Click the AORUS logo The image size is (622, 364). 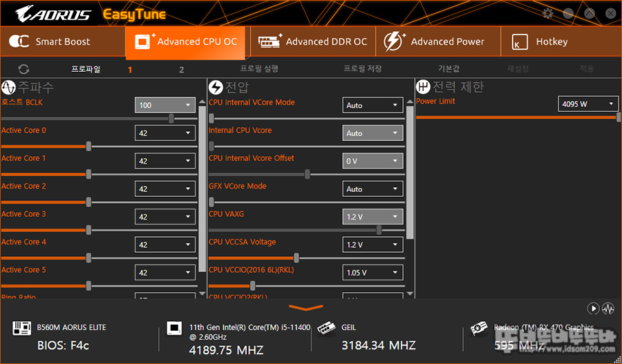coord(53,15)
